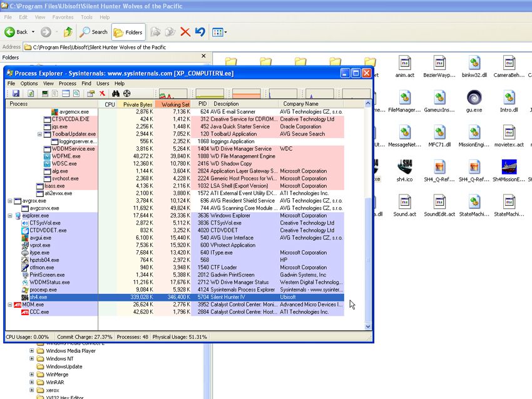Expand the Windows Media Player folder

click(31, 350)
